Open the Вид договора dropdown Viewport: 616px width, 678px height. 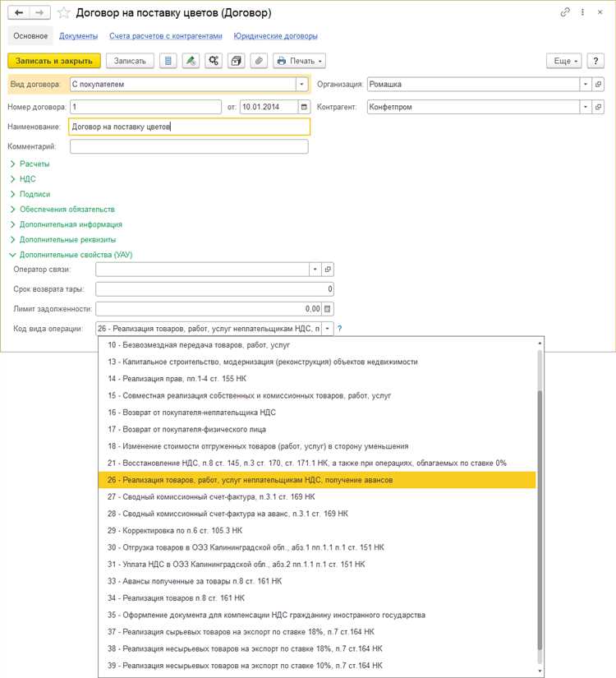click(x=301, y=84)
